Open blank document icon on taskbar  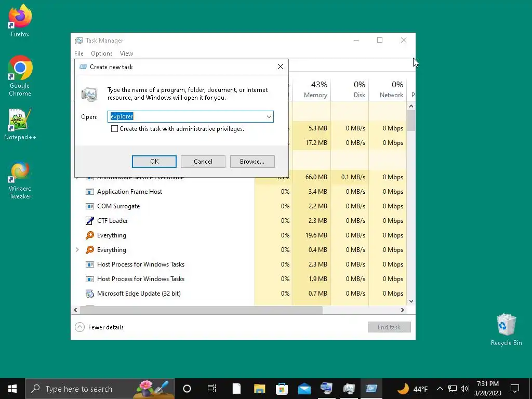[236, 389]
